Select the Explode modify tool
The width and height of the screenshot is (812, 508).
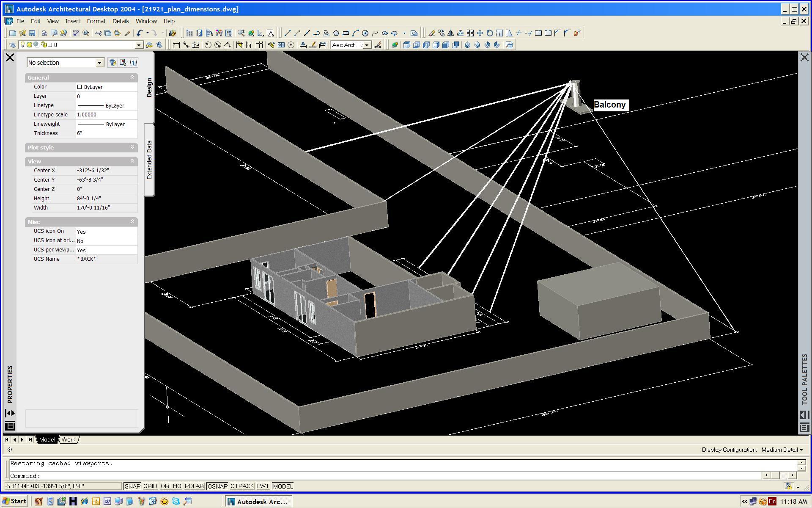click(577, 33)
